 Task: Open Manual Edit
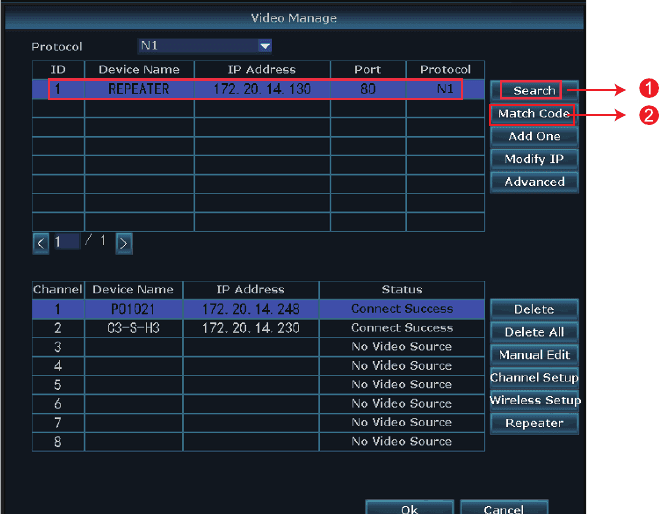coord(534,355)
